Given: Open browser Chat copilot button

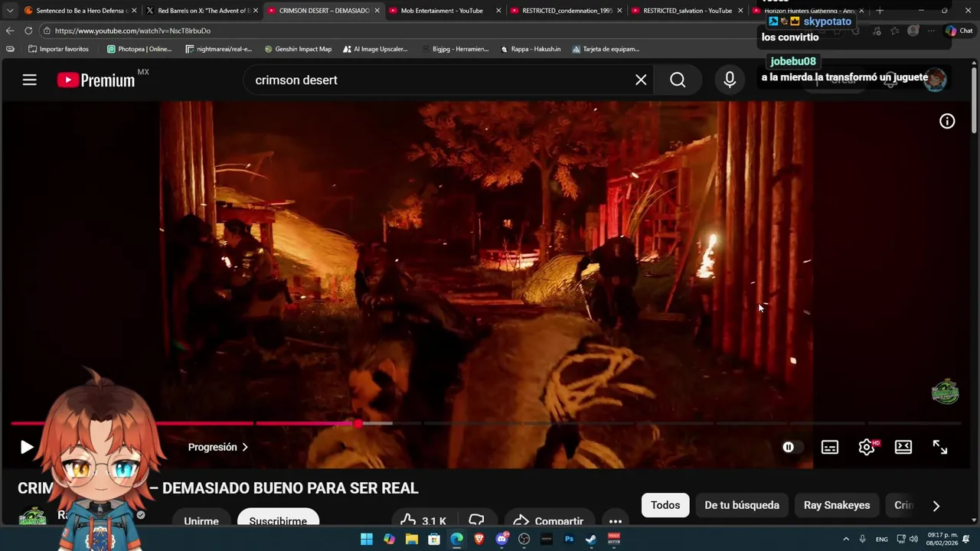Looking at the screenshot, I should click(x=959, y=31).
